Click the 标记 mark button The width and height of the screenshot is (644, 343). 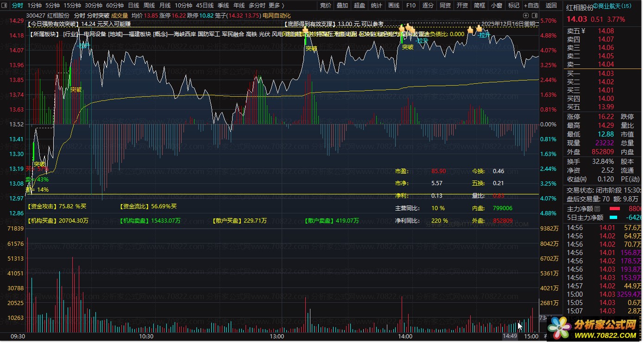514,6
